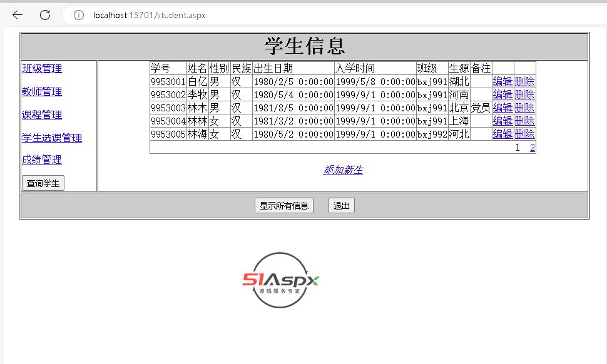Open the 班级管理 link

pyautogui.click(x=42, y=68)
